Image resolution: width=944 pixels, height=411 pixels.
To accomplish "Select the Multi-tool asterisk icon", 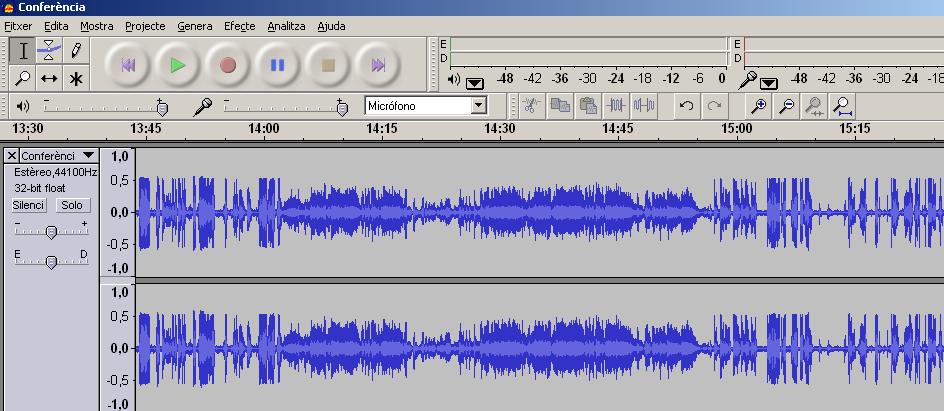I will click(75, 78).
